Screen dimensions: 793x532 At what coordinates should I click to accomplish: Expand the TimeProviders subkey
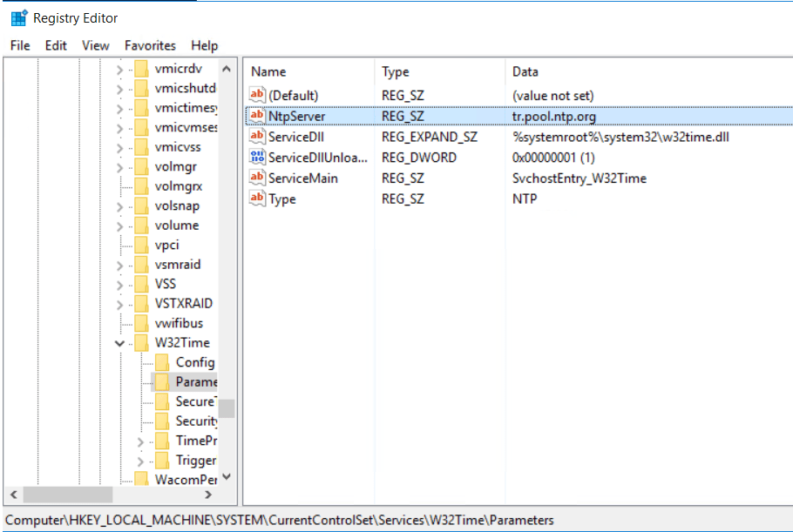[141, 441]
